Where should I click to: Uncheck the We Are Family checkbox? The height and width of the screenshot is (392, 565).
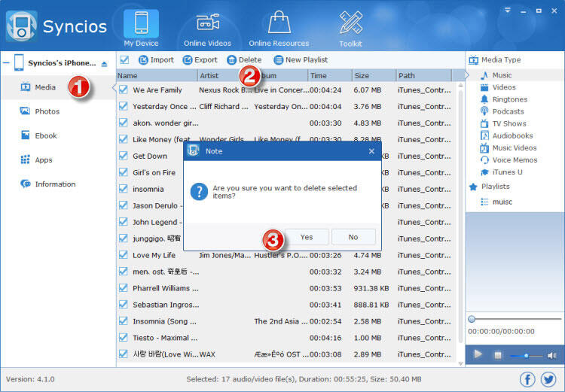point(124,90)
